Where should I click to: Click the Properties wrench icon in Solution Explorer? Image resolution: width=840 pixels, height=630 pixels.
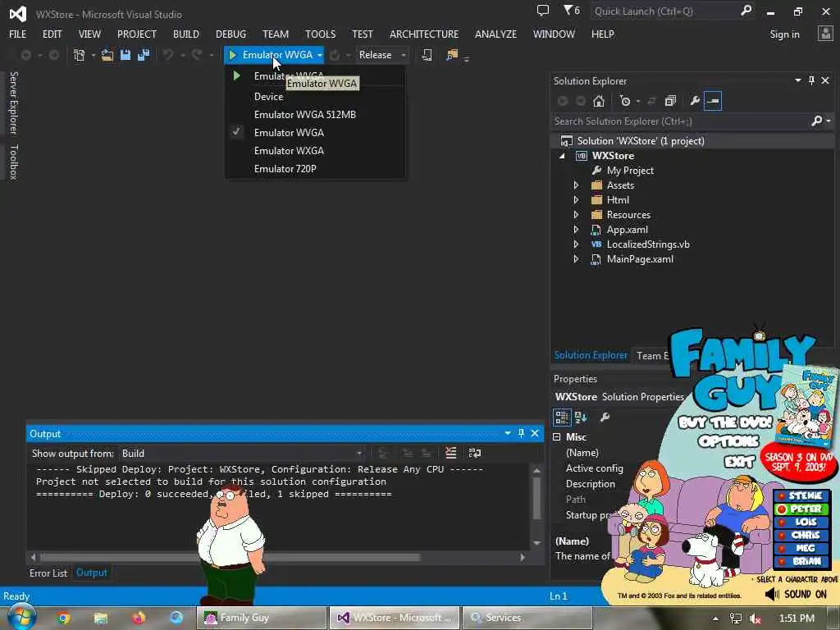[x=695, y=101]
